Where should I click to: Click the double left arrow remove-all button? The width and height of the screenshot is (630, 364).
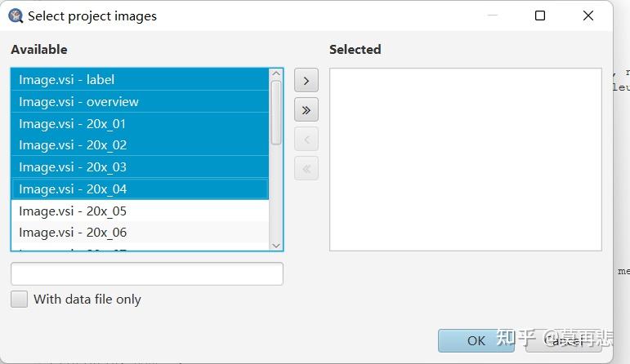306,168
